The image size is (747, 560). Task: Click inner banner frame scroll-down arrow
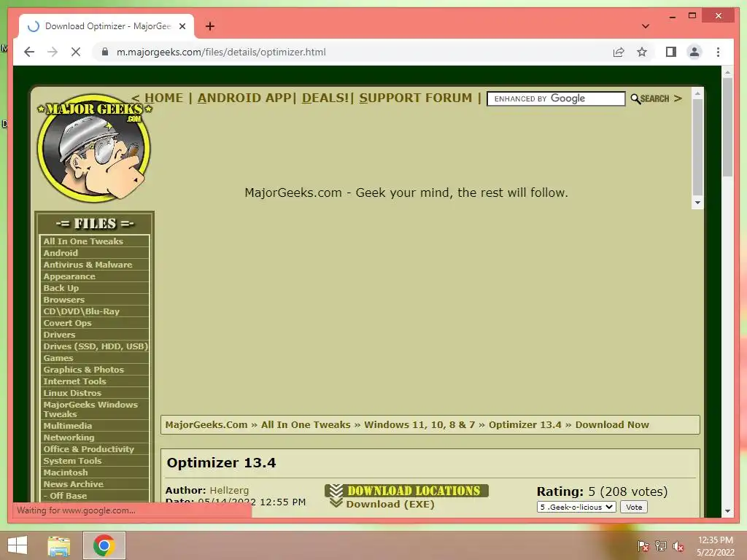697,203
